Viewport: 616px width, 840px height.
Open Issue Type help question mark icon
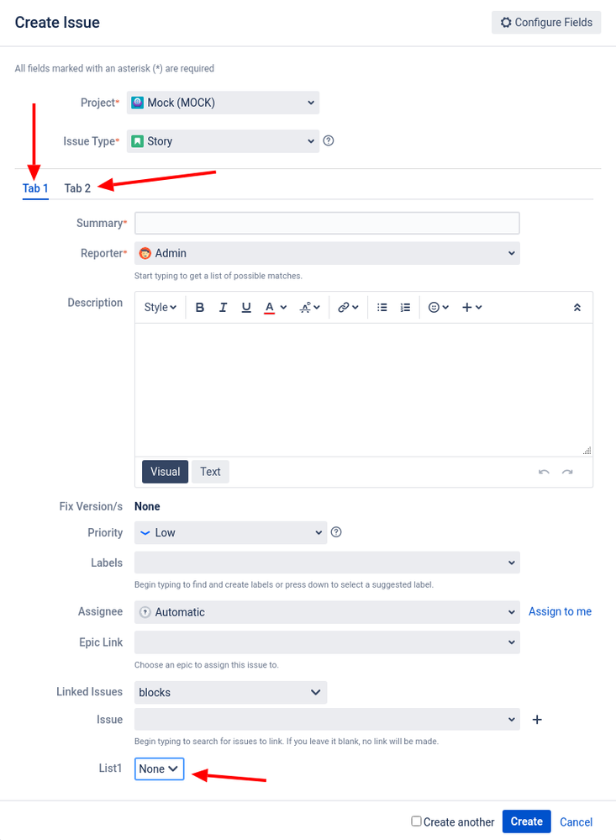pos(329,141)
